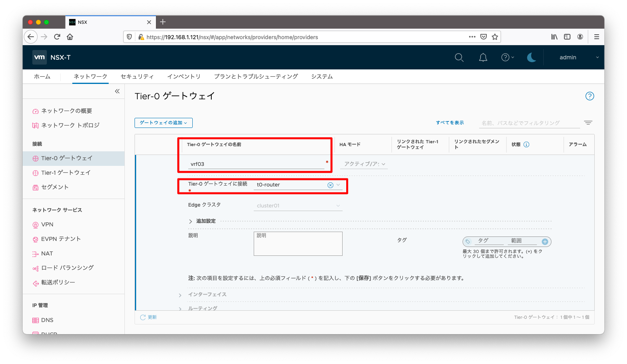Open ロード バランシング in sidebar
The height and width of the screenshot is (364, 627).
point(63,268)
